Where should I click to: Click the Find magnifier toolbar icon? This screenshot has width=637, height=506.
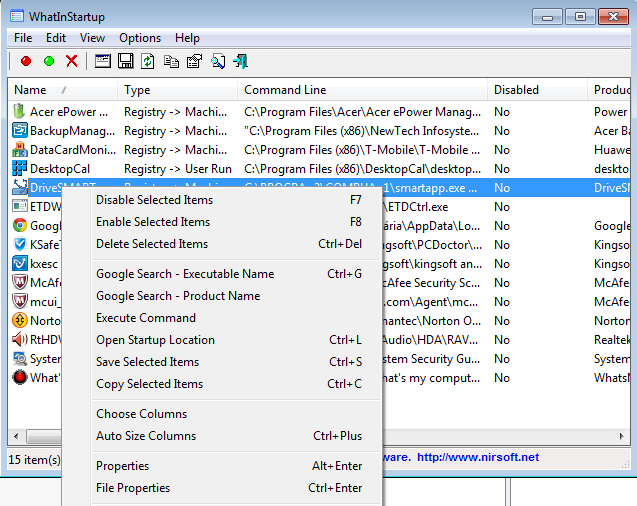point(218,61)
